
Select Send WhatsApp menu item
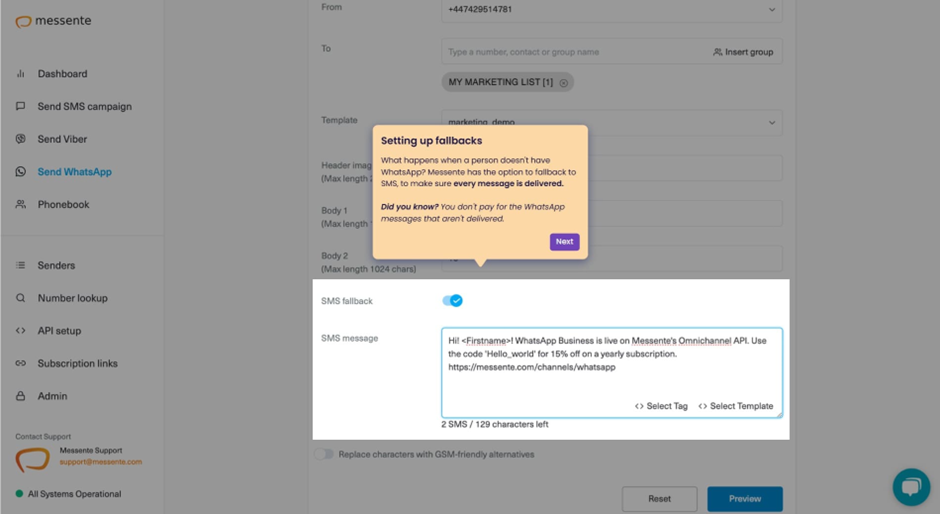click(x=74, y=172)
